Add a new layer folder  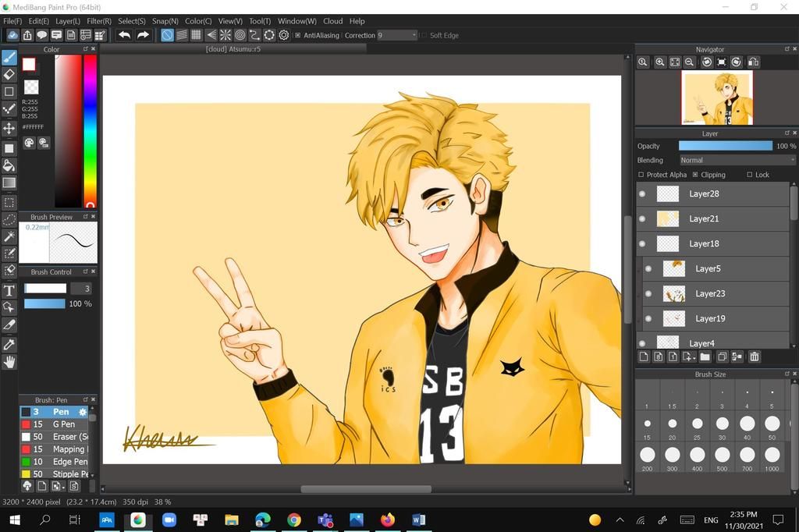705,356
